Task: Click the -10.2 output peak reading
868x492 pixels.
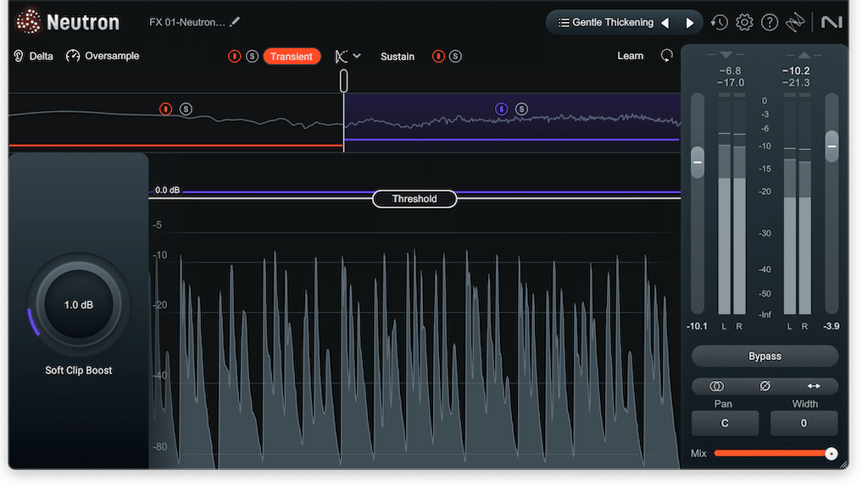Action: pos(796,71)
